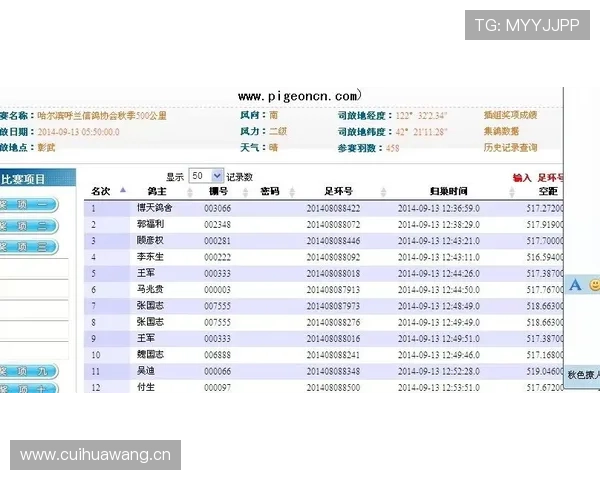Click the 输入 足环号 red label
Image resolution: width=600 pixels, height=480 pixels.
click(x=538, y=178)
